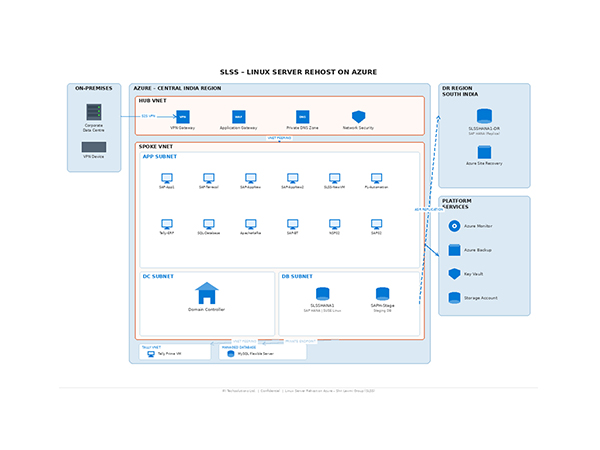Select the SLSS-NewVM icon

coord(334,178)
